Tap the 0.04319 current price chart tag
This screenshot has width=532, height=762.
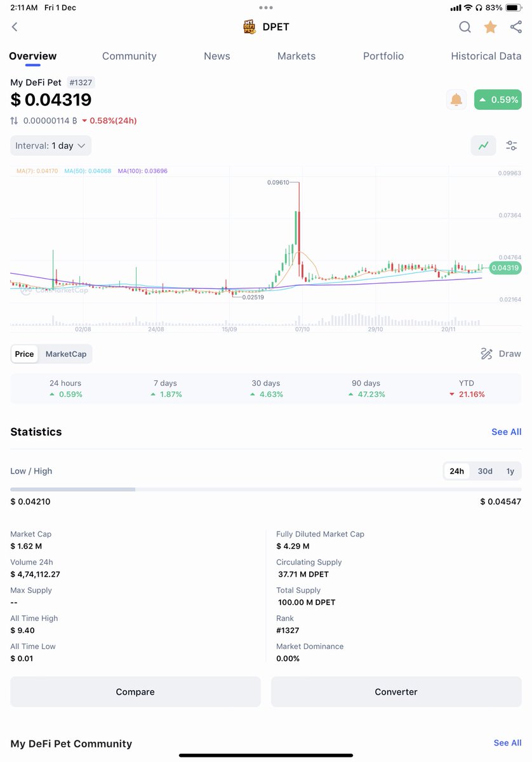point(505,268)
